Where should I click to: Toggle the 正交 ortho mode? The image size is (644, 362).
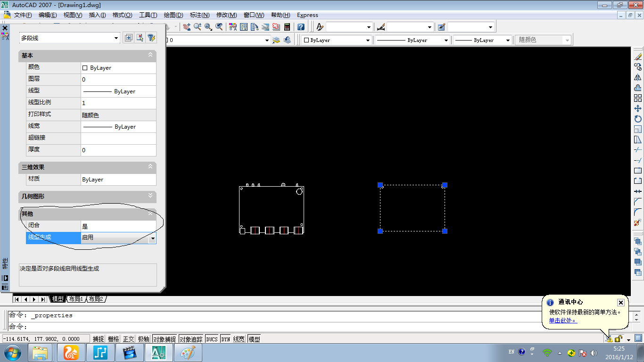coord(128,339)
